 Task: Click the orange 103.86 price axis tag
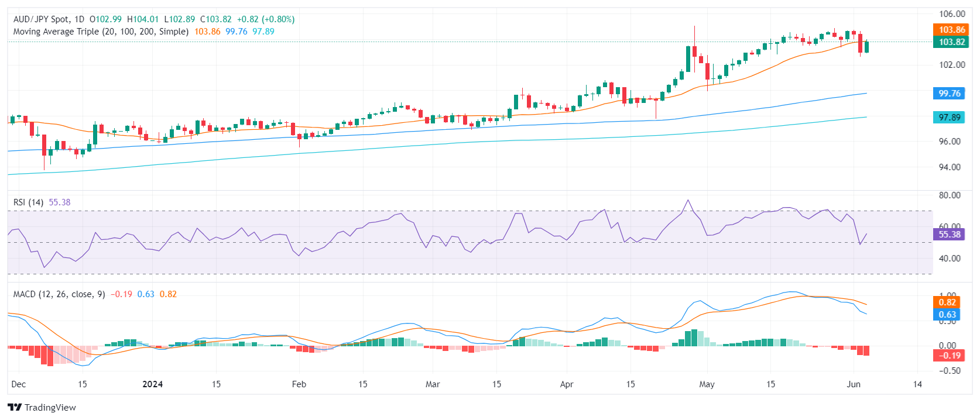(x=951, y=30)
